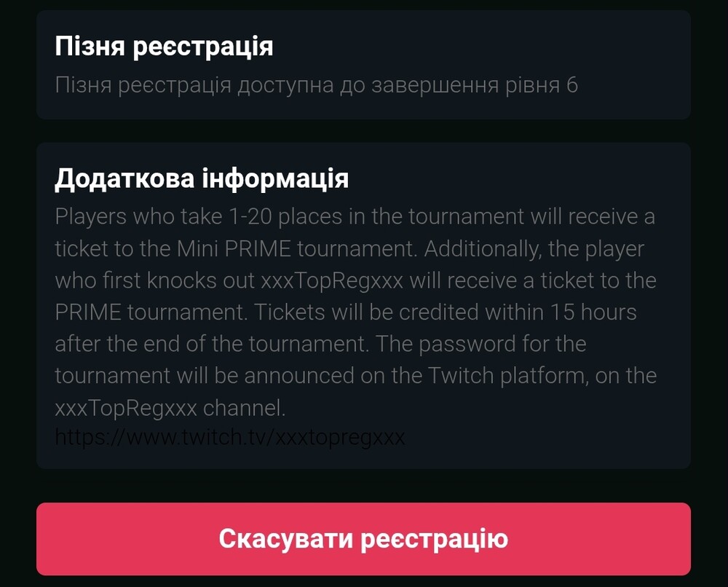The width and height of the screenshot is (728, 587).
Task: Open the twitch.tv/xxxtopregxxx link
Action: (230, 437)
